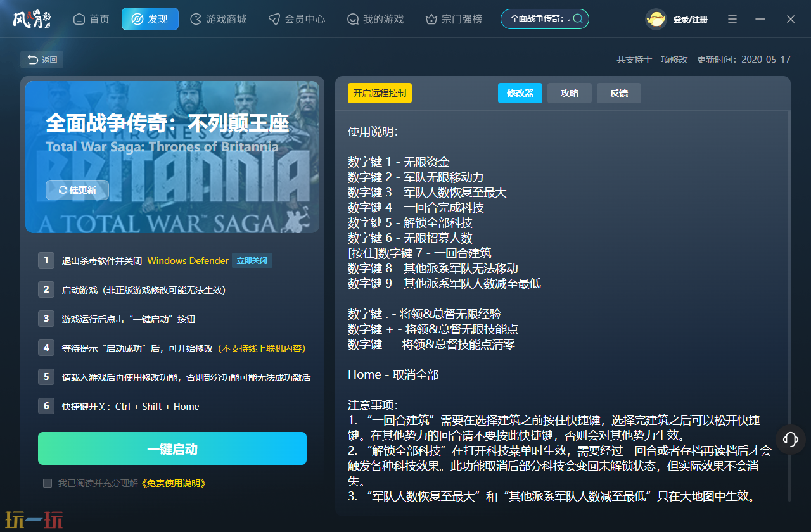The width and height of the screenshot is (811, 532).
Task: Click the game banner thumbnail
Action: point(172,157)
